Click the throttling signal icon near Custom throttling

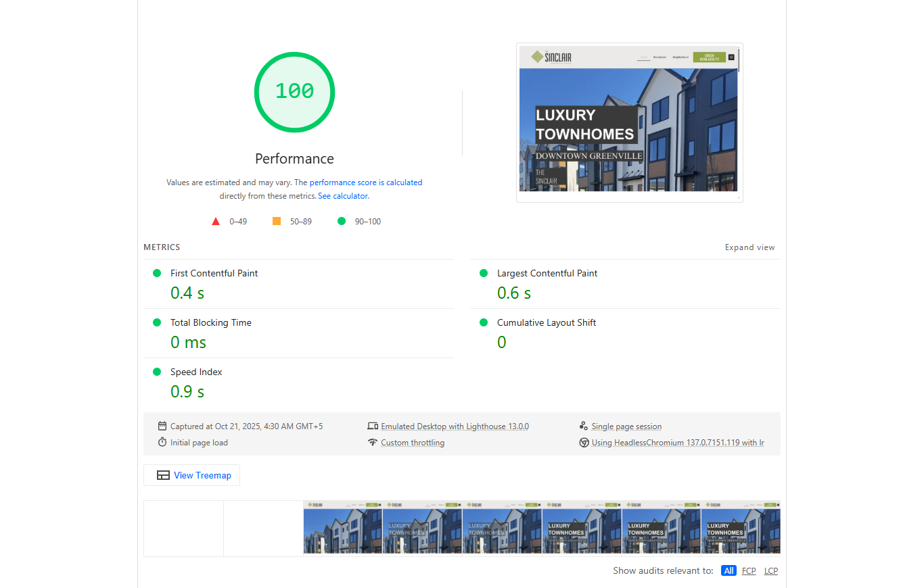[373, 442]
